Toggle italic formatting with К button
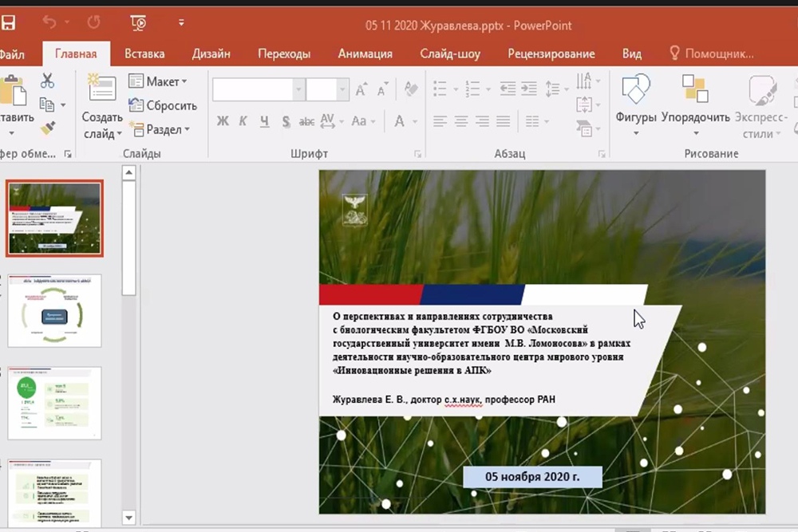798x532 pixels. tap(243, 121)
